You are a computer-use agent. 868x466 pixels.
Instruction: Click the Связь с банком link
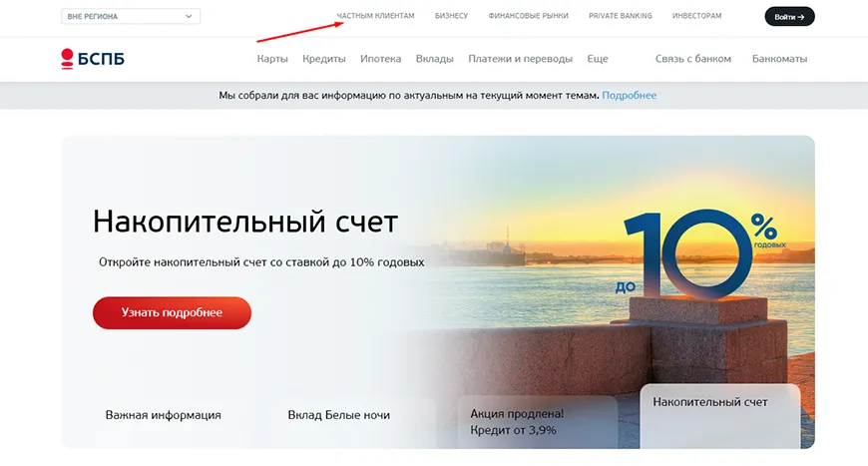click(693, 59)
